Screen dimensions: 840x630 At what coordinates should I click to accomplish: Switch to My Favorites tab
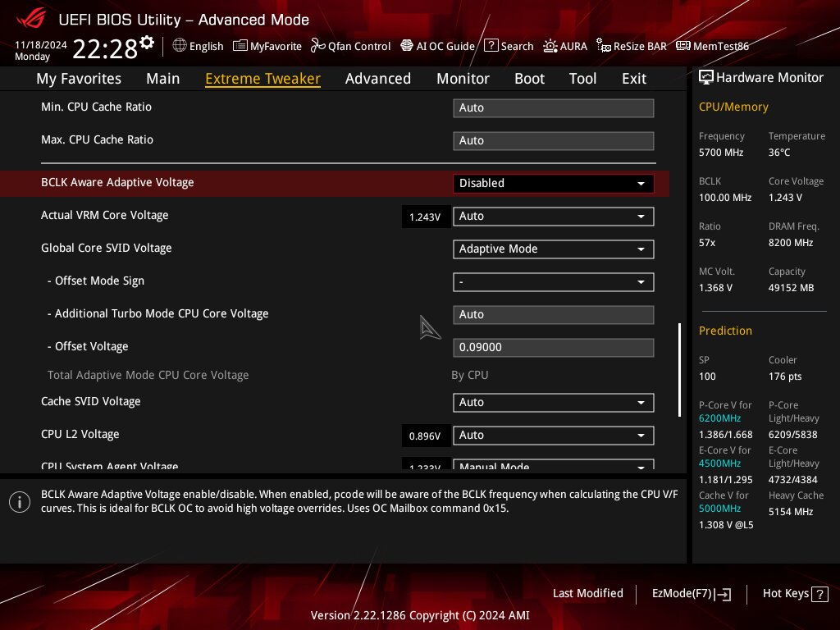(79, 79)
